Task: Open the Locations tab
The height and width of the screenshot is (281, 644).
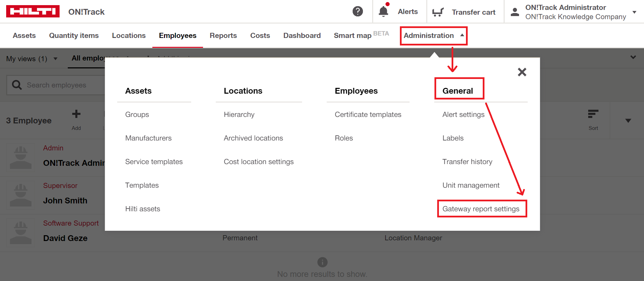Action: tap(129, 36)
